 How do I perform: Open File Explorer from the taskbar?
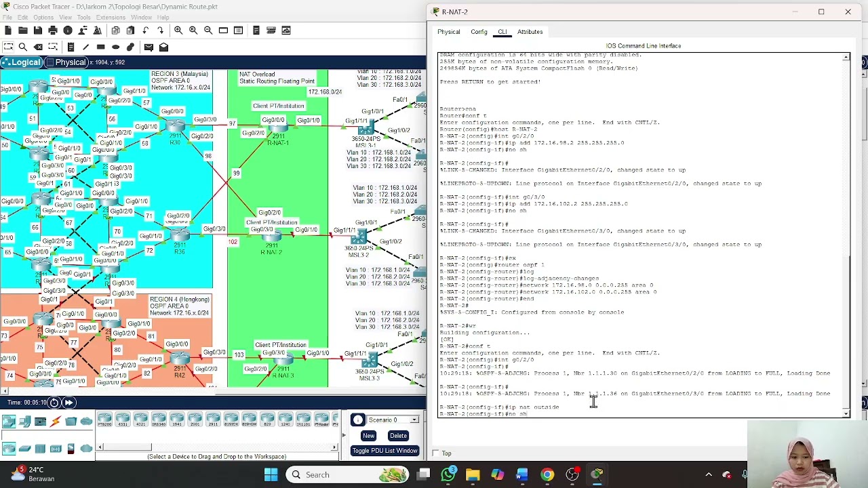(x=473, y=474)
